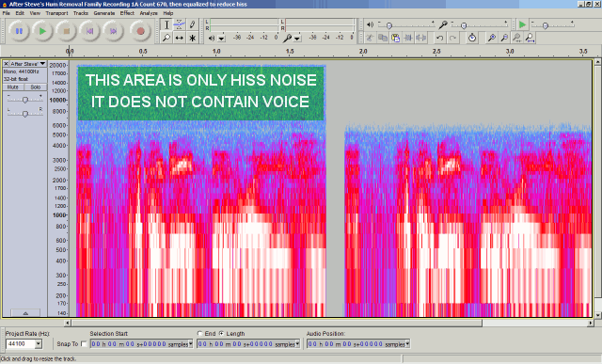Collapse the track with bottom triangle button
Image resolution: width=602 pixels, height=364 pixels.
pyautogui.click(x=25, y=313)
